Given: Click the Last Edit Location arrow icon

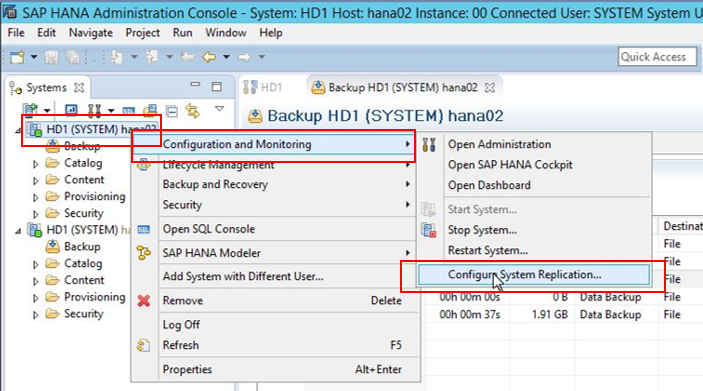Looking at the screenshot, I should coord(187,57).
